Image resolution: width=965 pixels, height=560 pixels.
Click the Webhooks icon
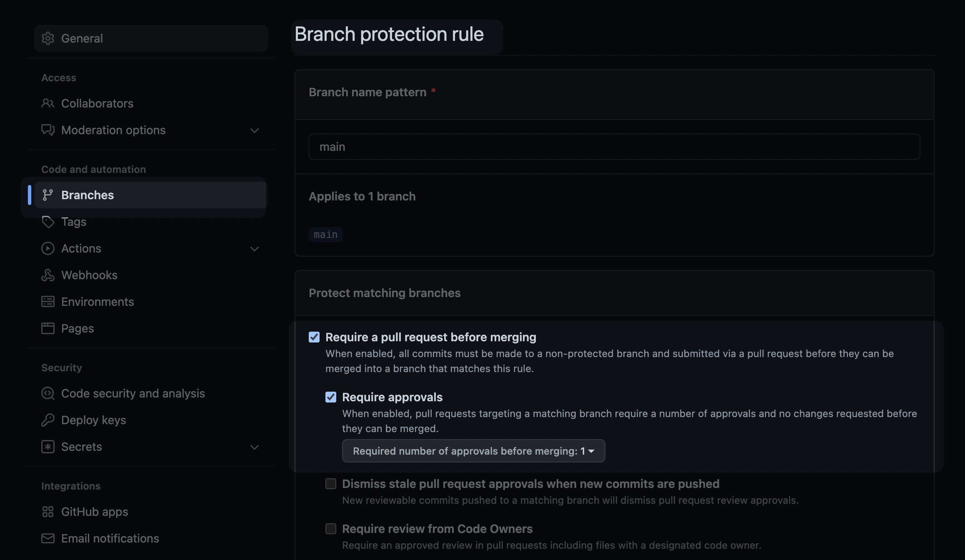[x=48, y=275]
